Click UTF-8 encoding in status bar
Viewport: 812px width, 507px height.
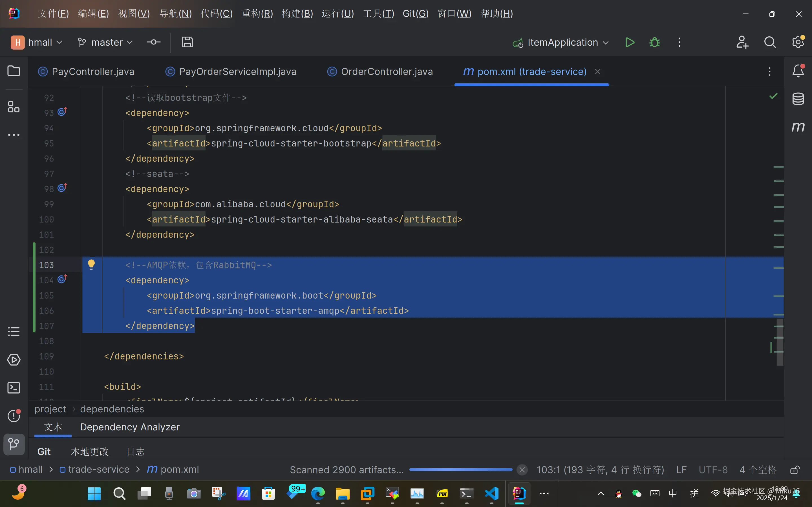tap(713, 470)
